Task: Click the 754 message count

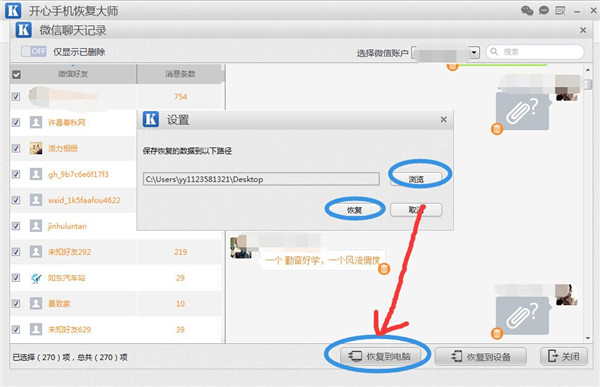Action: click(180, 96)
